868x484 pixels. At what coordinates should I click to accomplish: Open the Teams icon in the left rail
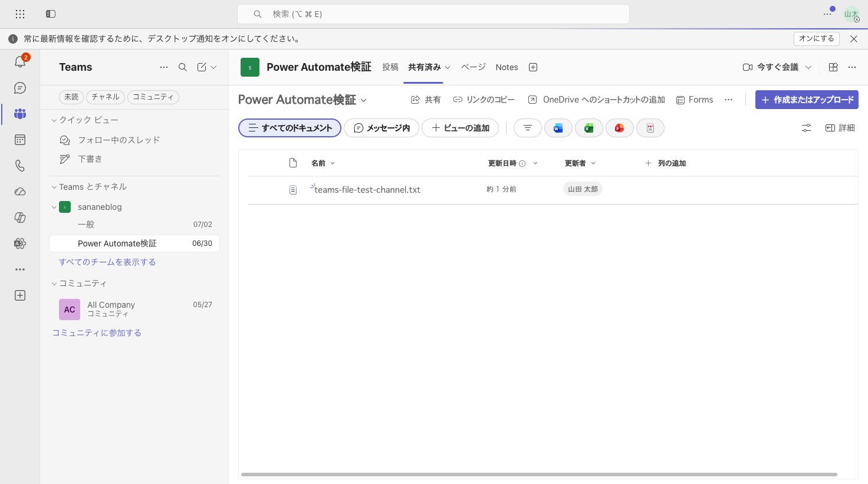coord(20,114)
